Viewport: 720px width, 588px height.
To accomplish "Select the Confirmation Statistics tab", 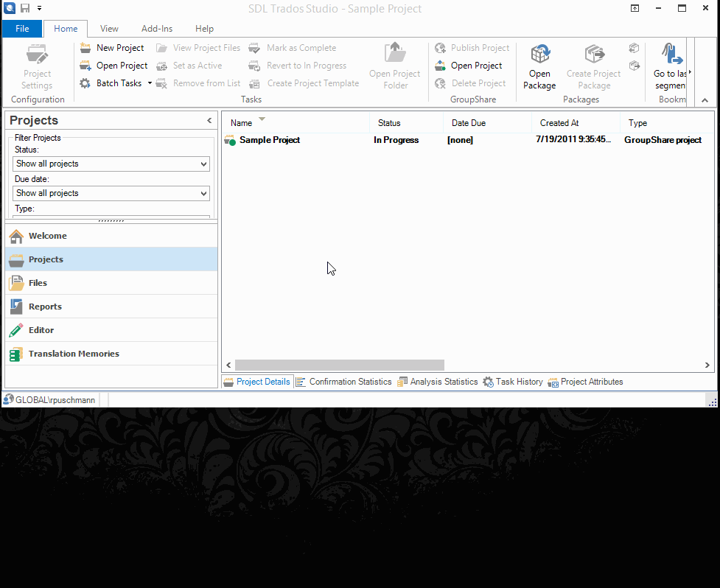I will [x=344, y=382].
